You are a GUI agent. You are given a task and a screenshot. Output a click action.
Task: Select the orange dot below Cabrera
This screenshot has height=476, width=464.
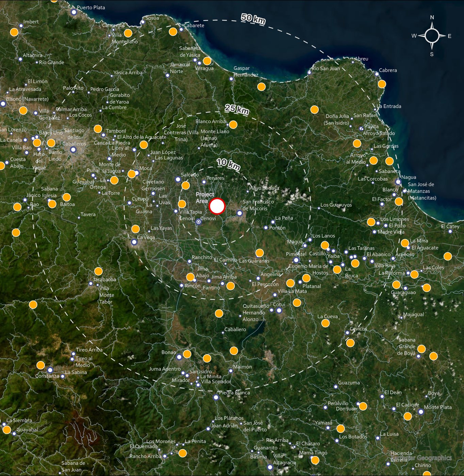pos(382,84)
